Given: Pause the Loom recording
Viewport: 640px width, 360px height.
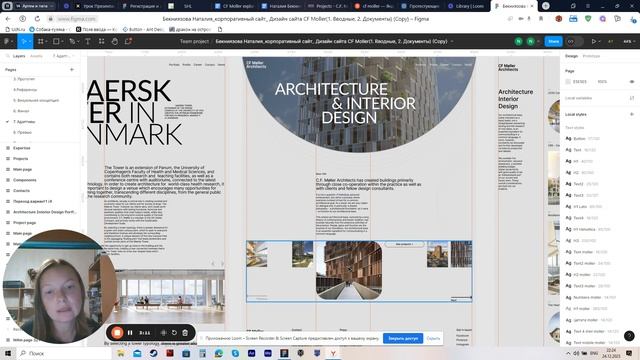Looking at the screenshot, I should (x=130, y=333).
